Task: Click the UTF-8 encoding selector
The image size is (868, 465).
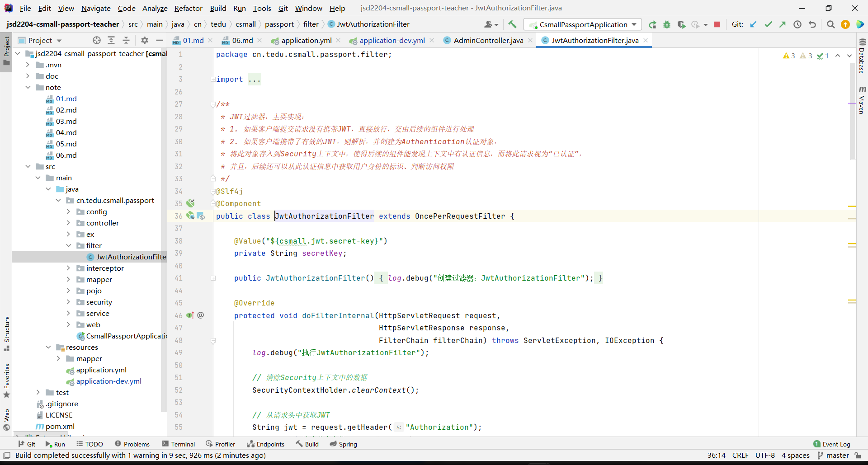Action: pyautogui.click(x=765, y=456)
